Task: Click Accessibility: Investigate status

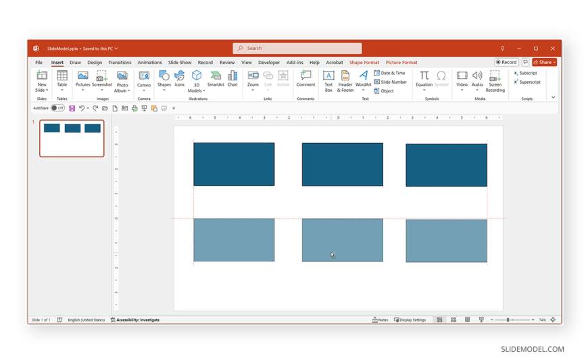Action: point(135,319)
